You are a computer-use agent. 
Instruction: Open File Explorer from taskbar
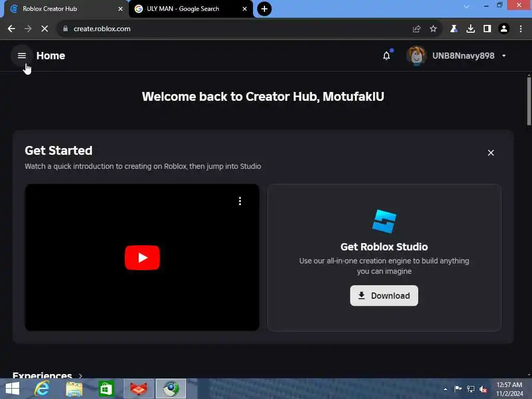click(x=74, y=389)
